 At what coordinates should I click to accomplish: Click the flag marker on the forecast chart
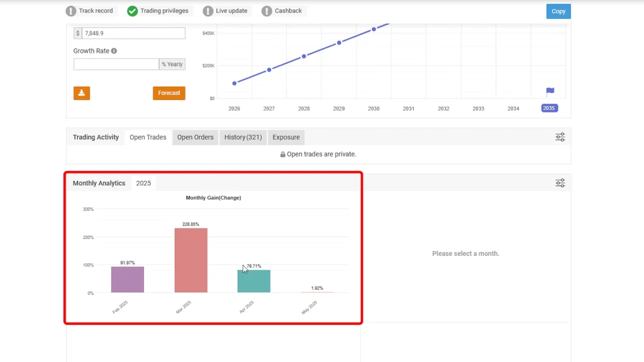pos(550,91)
